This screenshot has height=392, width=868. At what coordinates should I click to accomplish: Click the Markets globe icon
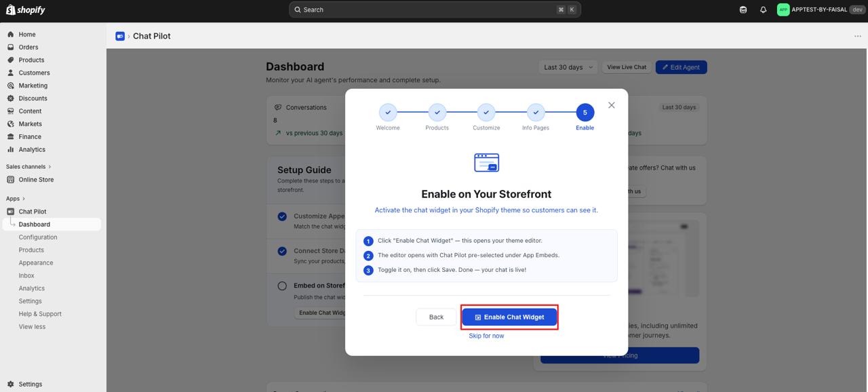pyautogui.click(x=10, y=124)
